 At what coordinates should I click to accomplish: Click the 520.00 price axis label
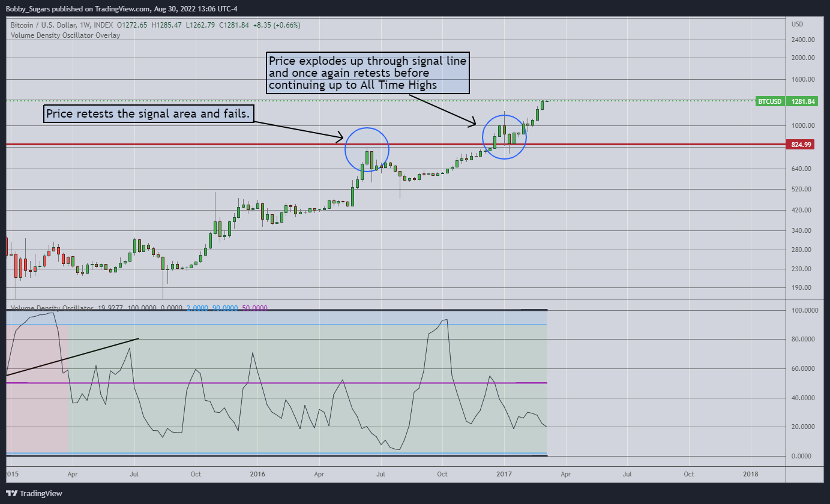pos(802,190)
